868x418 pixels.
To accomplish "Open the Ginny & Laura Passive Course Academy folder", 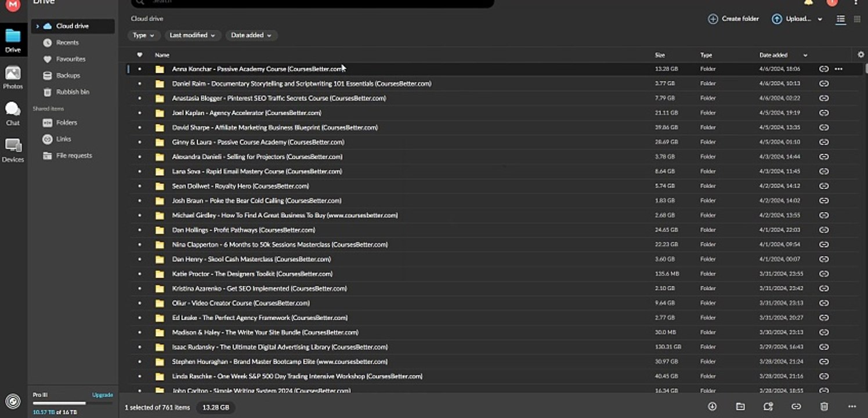I will 258,142.
